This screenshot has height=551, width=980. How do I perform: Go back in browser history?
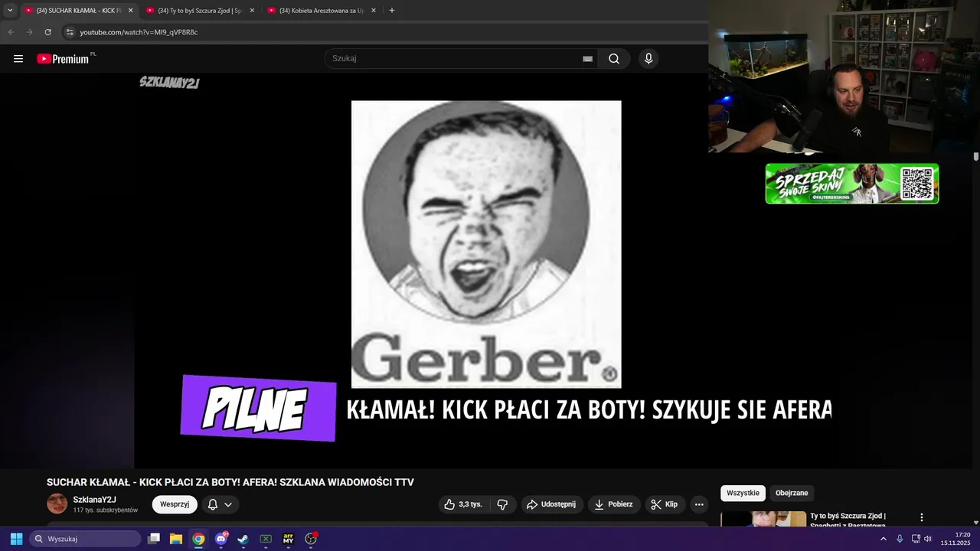(11, 32)
